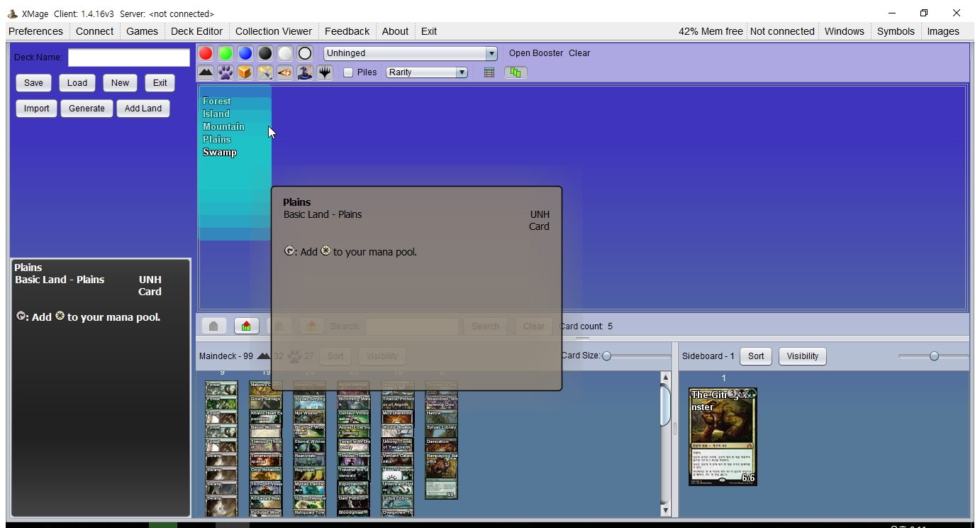Click the Load deck button
The width and height of the screenshot is (980, 528).
[x=77, y=83]
